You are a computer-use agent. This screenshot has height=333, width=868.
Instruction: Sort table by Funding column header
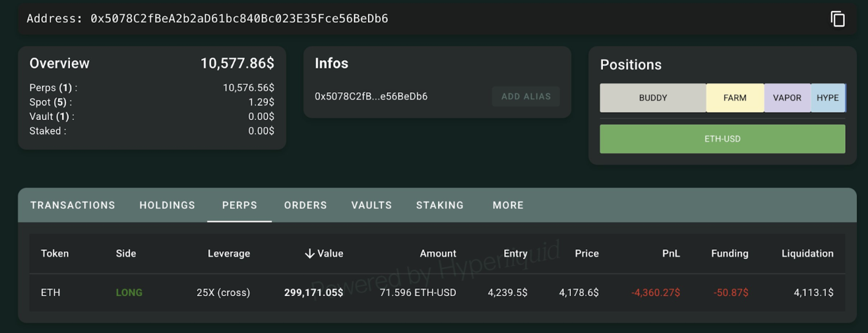click(x=730, y=253)
